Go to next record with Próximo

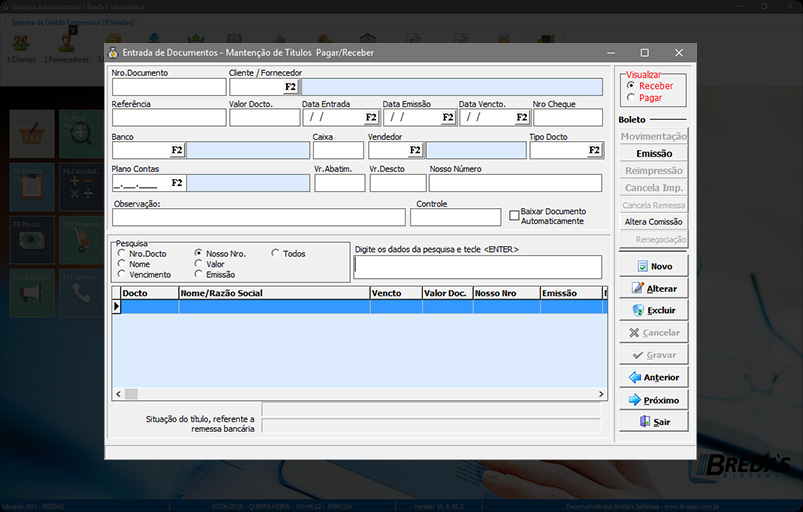point(653,400)
